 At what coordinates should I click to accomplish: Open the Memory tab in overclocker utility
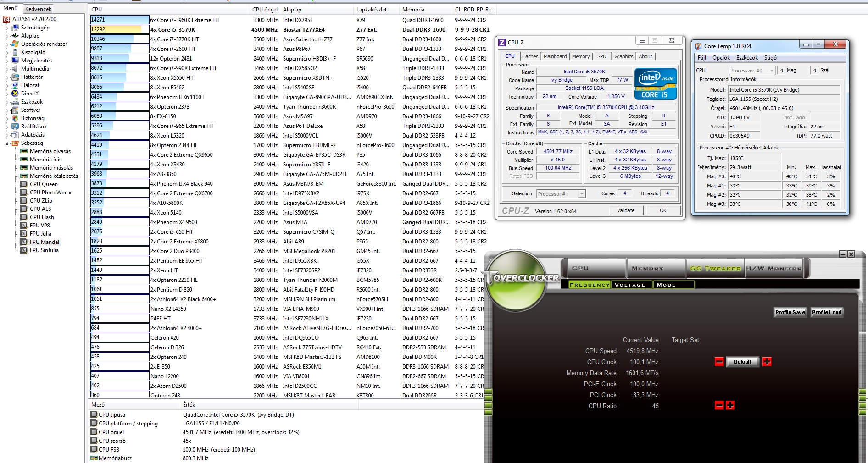tap(656, 269)
